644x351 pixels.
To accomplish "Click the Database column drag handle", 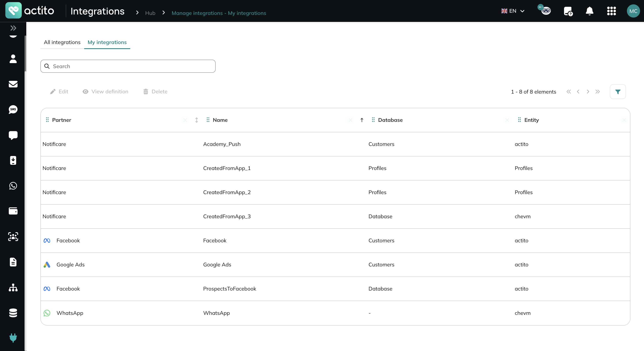I will [x=373, y=120].
